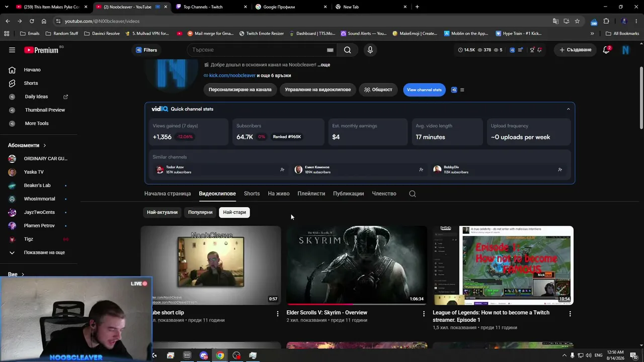
Task: Open options for League of Legends video
Action: pyautogui.click(x=570, y=314)
